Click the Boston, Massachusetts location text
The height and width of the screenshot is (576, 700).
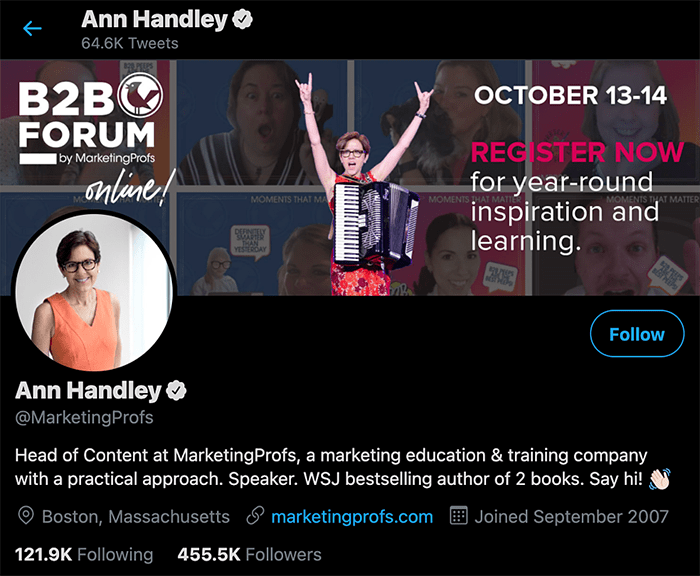point(136,517)
